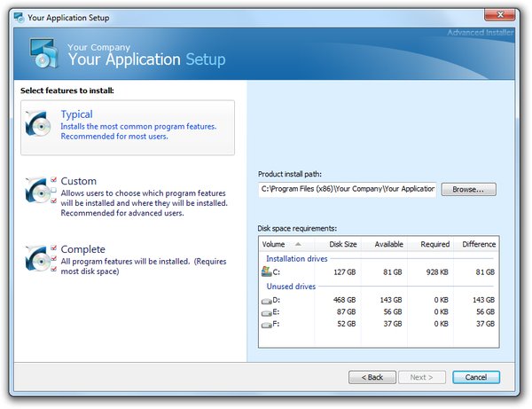Click the computer and CD banner logo
Image resolution: width=532 pixels, height=409 pixels.
[x=43, y=52]
